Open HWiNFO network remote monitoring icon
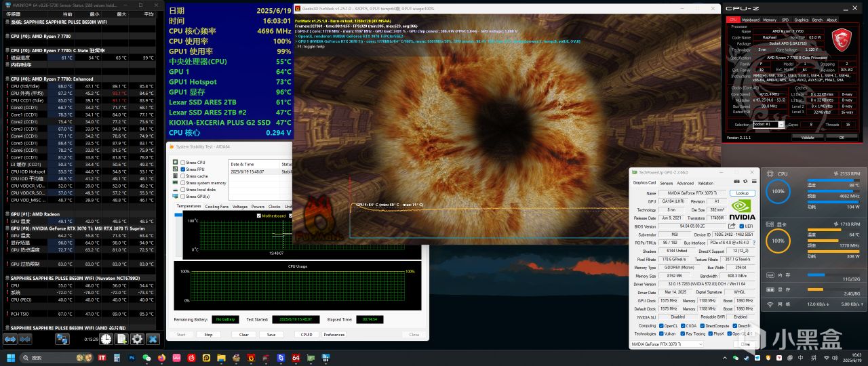The image size is (868, 366). [x=62, y=340]
